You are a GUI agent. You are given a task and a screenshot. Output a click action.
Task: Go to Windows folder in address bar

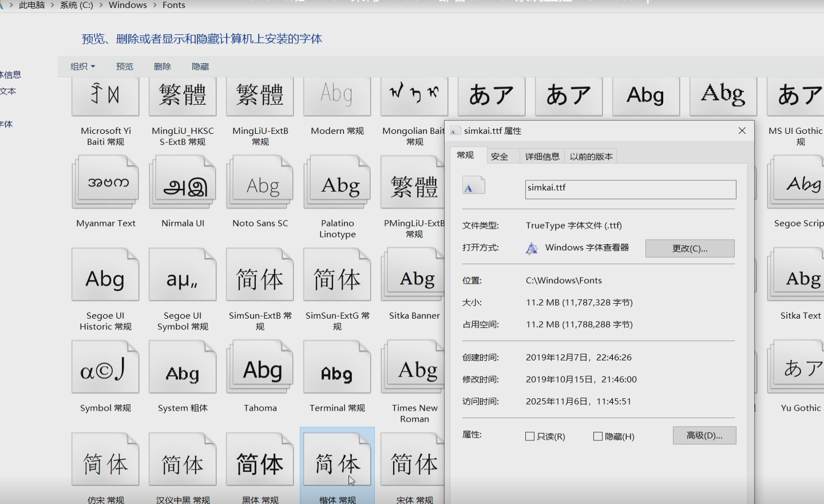128,5
